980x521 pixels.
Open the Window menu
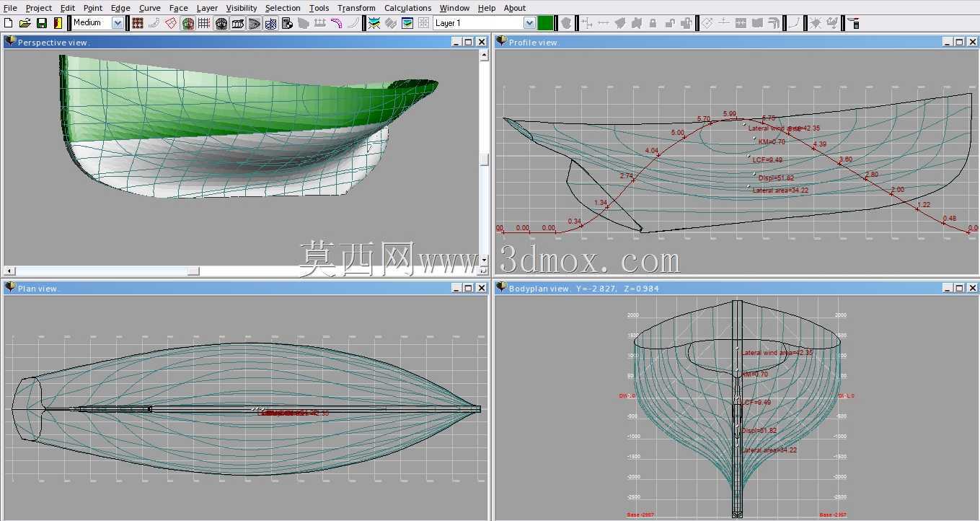[x=454, y=8]
